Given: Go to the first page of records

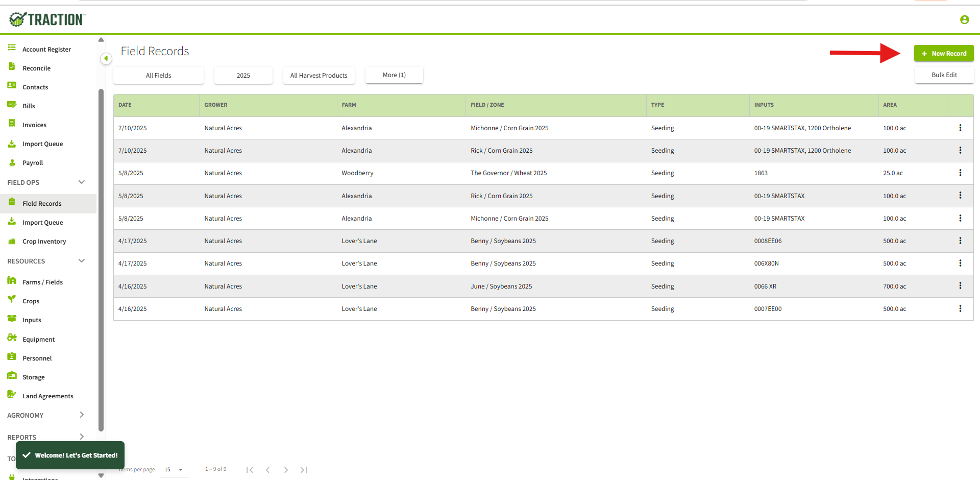Looking at the screenshot, I should [x=250, y=470].
